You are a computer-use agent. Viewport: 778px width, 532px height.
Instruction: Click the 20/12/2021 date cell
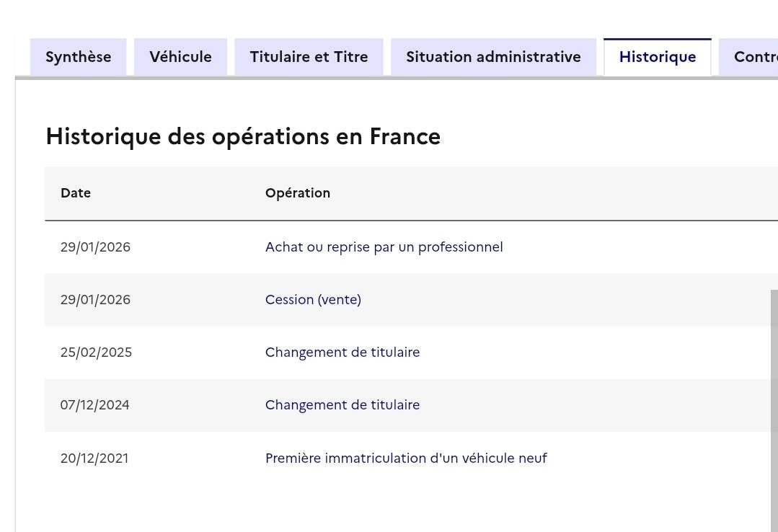tap(94, 458)
